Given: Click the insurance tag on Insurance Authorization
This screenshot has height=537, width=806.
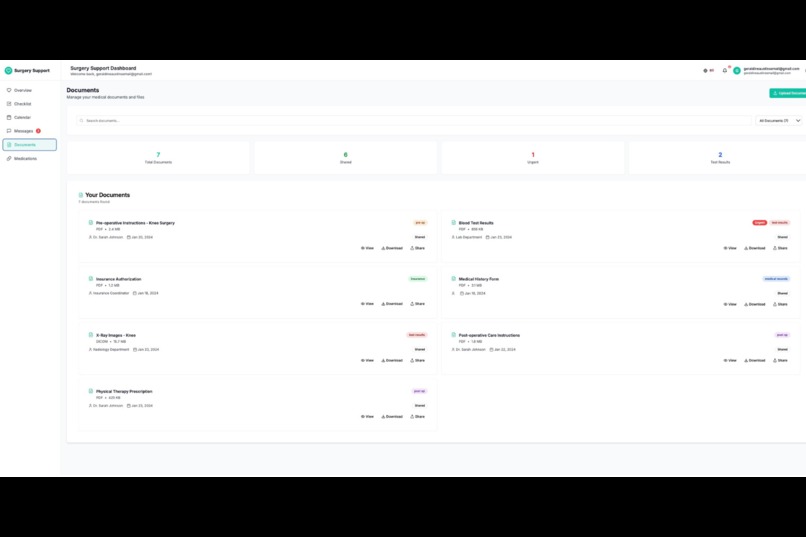Looking at the screenshot, I should 417,279.
